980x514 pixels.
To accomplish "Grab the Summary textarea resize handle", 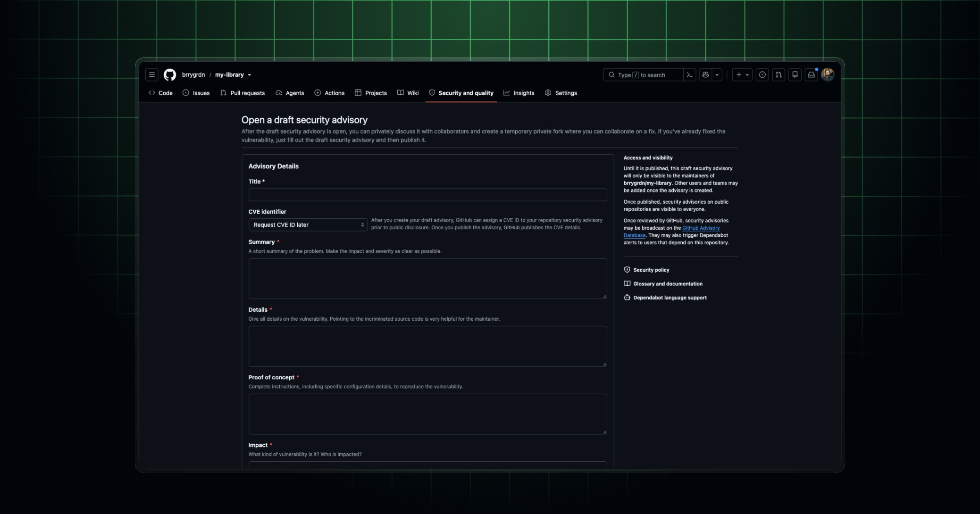I will (x=605, y=297).
